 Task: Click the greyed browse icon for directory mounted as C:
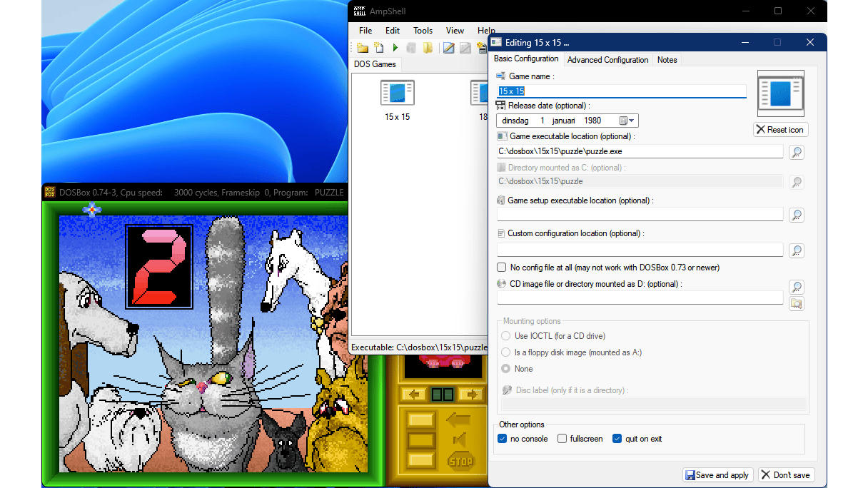(797, 182)
